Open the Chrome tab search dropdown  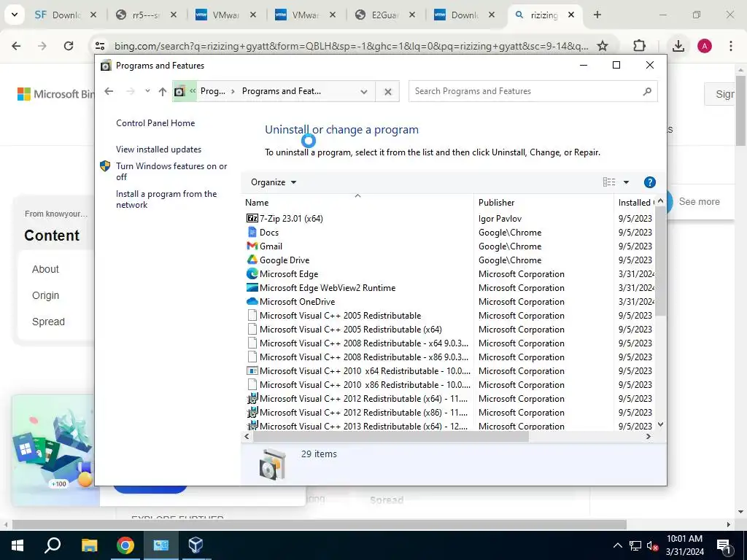point(15,15)
